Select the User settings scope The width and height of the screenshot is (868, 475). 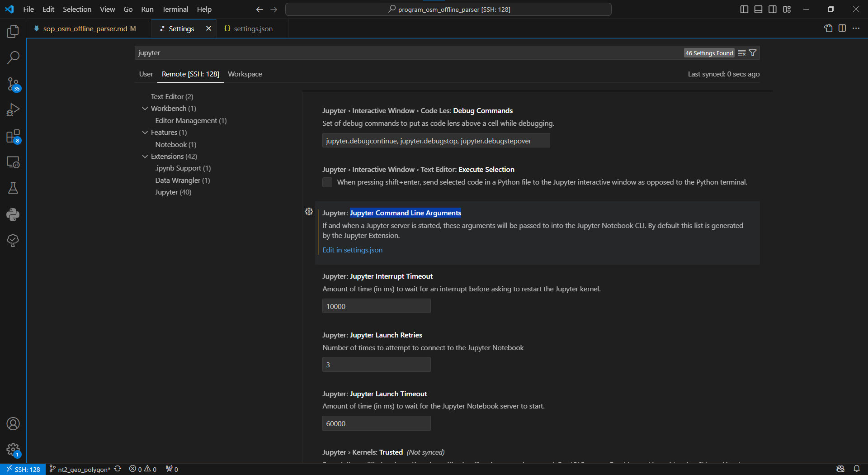pyautogui.click(x=146, y=74)
